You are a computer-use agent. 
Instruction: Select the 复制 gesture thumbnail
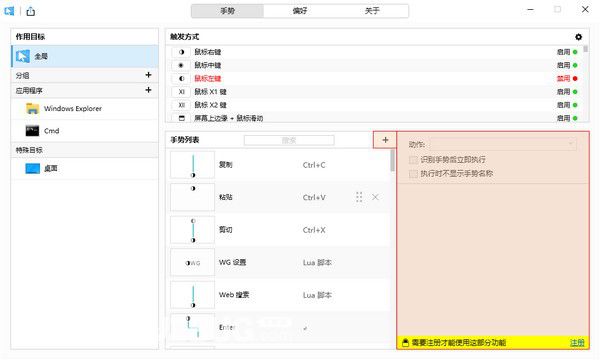pyautogui.click(x=192, y=165)
